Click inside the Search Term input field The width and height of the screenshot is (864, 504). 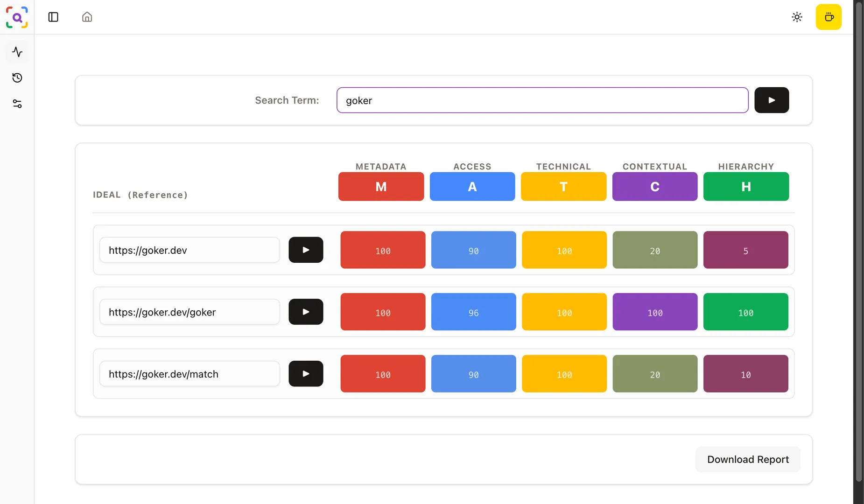click(541, 100)
